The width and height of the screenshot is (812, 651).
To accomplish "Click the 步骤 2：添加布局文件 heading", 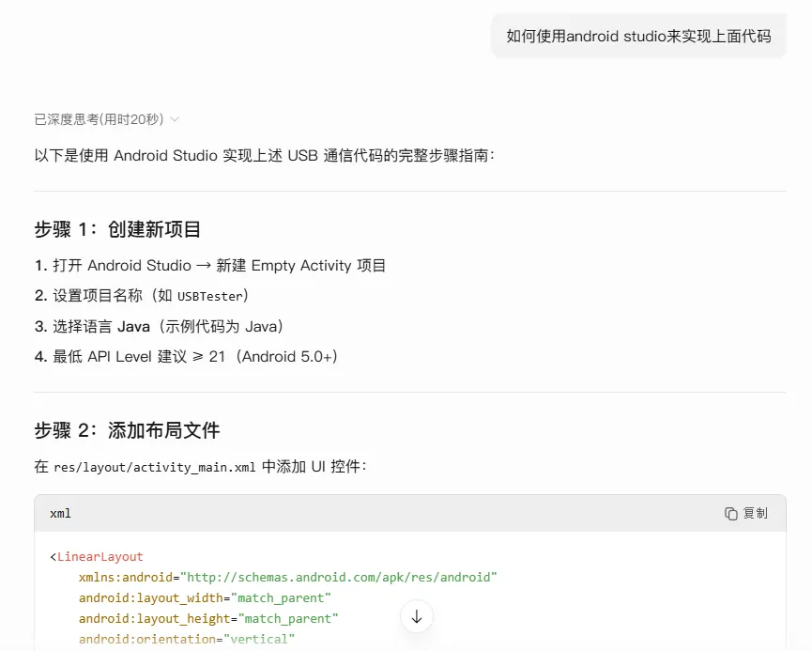I will [128, 430].
